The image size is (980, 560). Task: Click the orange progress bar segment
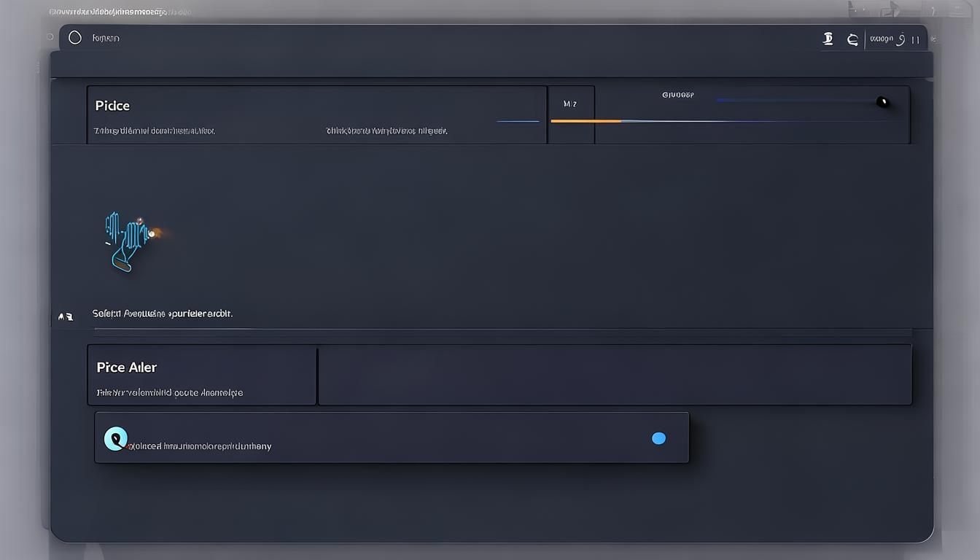coord(586,121)
